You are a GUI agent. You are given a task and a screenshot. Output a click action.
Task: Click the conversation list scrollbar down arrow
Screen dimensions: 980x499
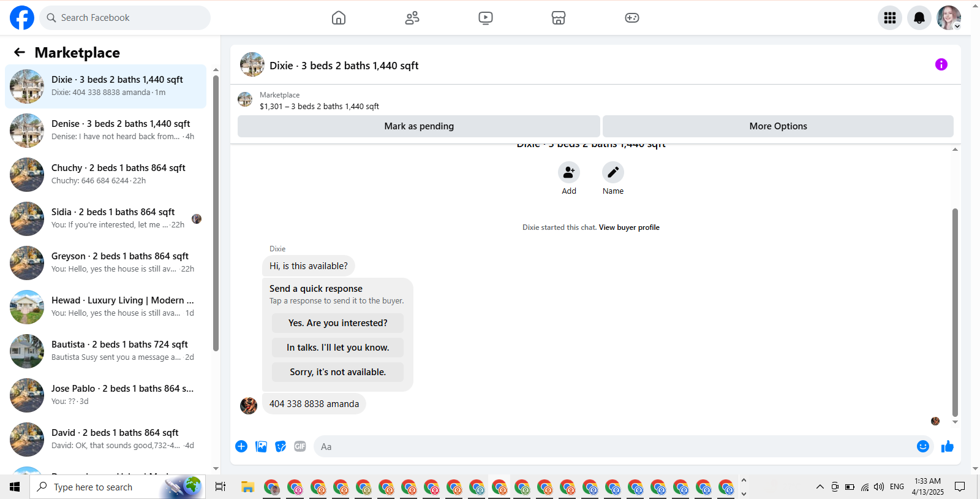[x=216, y=469]
